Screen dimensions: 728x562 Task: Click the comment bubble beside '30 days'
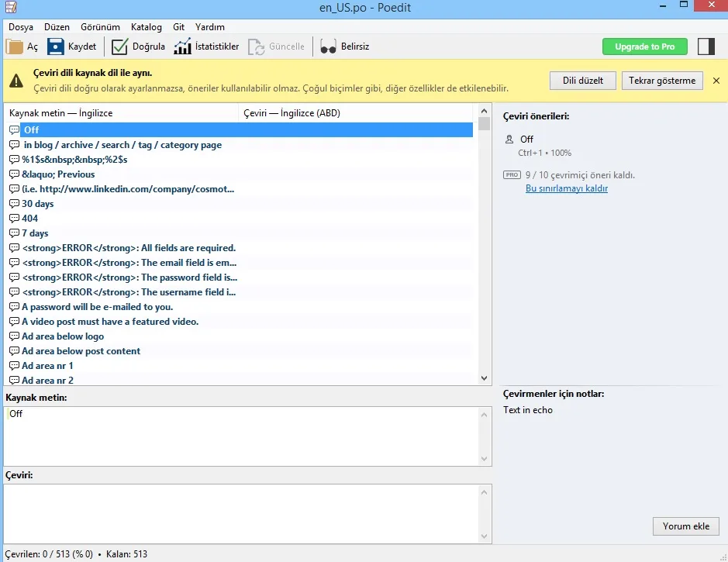tap(15, 204)
